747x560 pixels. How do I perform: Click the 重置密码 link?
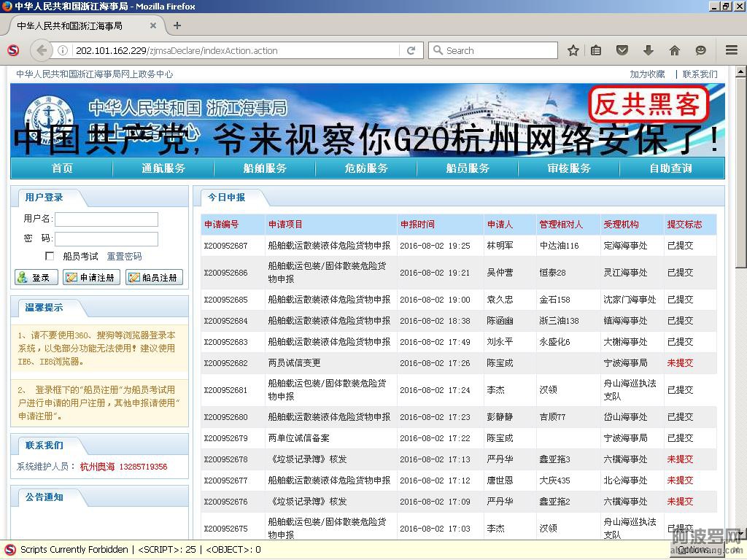click(124, 257)
